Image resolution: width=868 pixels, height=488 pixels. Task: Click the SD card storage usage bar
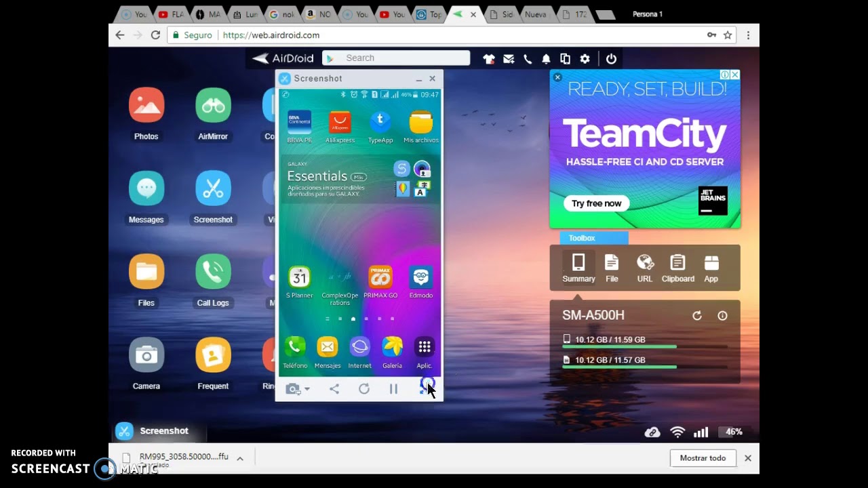pyautogui.click(x=645, y=367)
